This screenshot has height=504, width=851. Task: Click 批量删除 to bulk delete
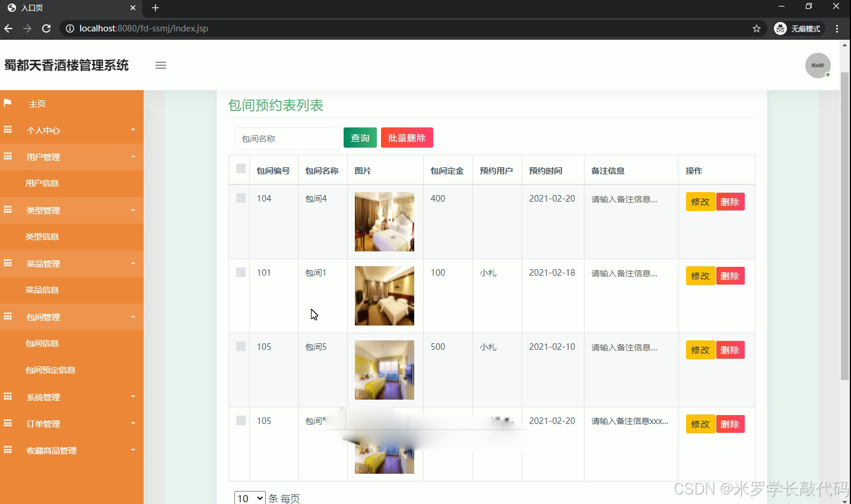407,137
